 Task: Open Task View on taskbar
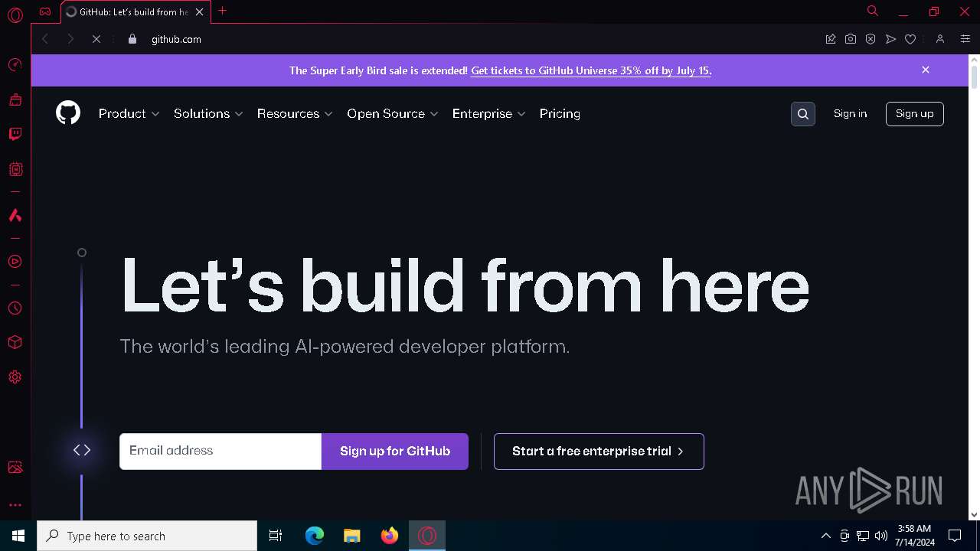tap(276, 536)
